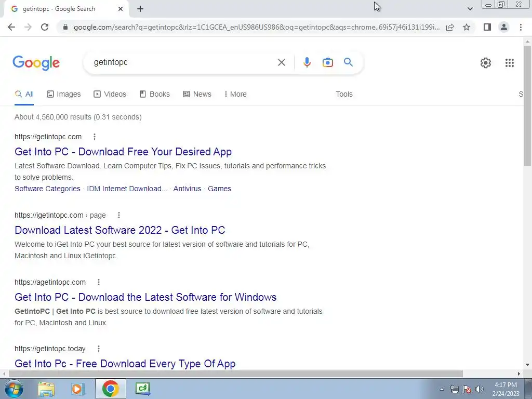The width and height of the screenshot is (532, 399).
Task: Click the scroll down arrow
Action: coord(527,365)
